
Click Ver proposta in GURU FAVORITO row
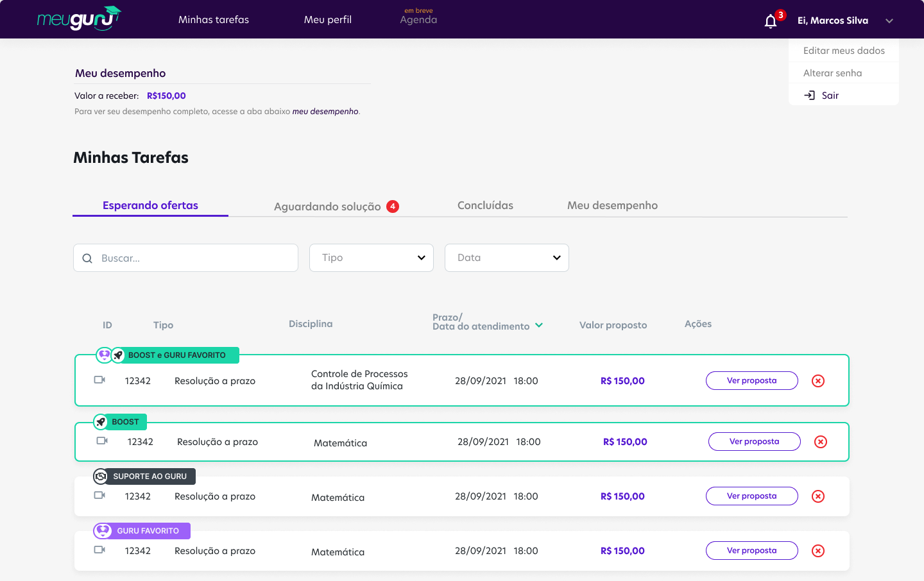point(751,551)
